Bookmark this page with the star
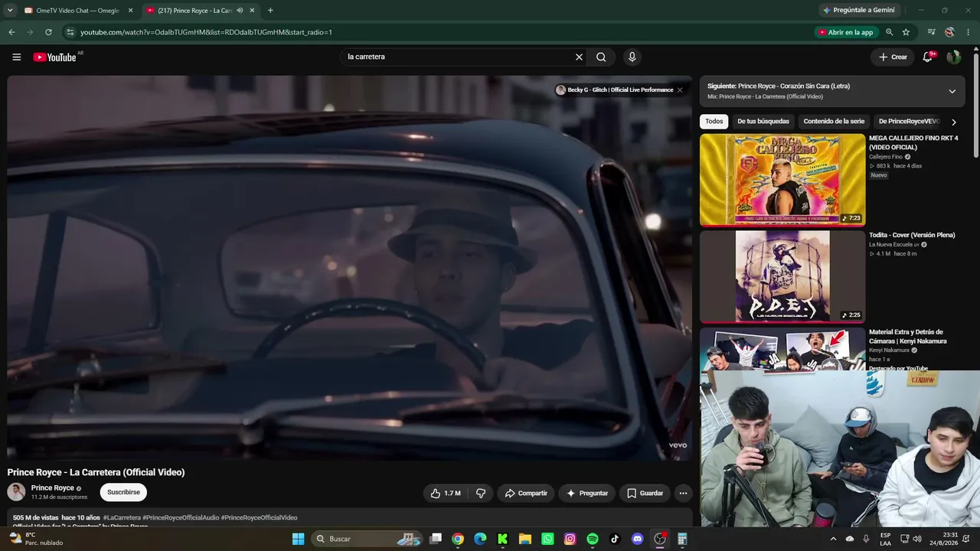 point(906,32)
